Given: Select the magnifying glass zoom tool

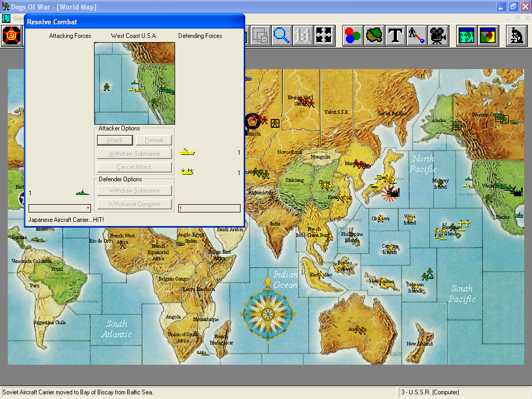Looking at the screenshot, I should [x=282, y=36].
